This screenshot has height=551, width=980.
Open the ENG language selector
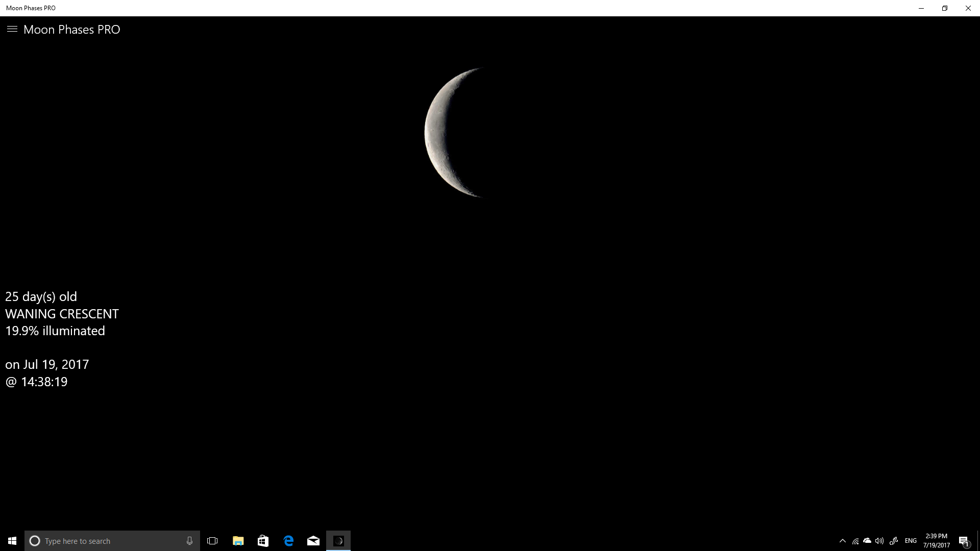[x=911, y=540]
